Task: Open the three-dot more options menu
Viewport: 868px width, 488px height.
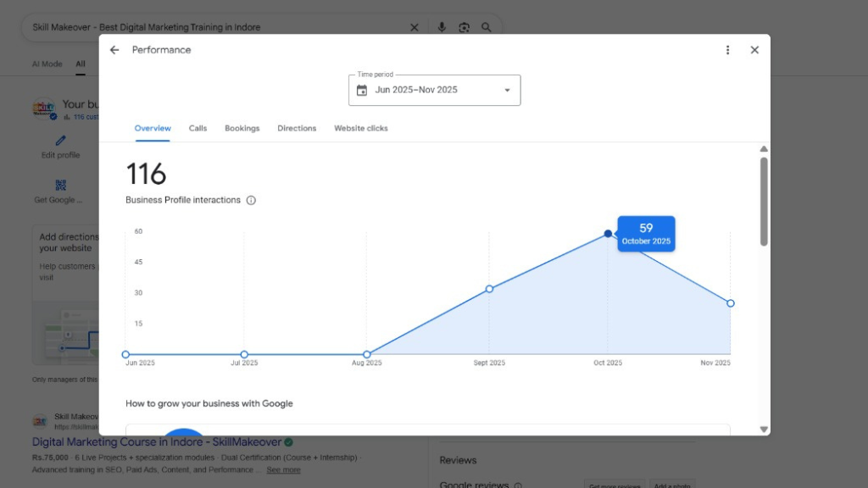Action: point(727,50)
